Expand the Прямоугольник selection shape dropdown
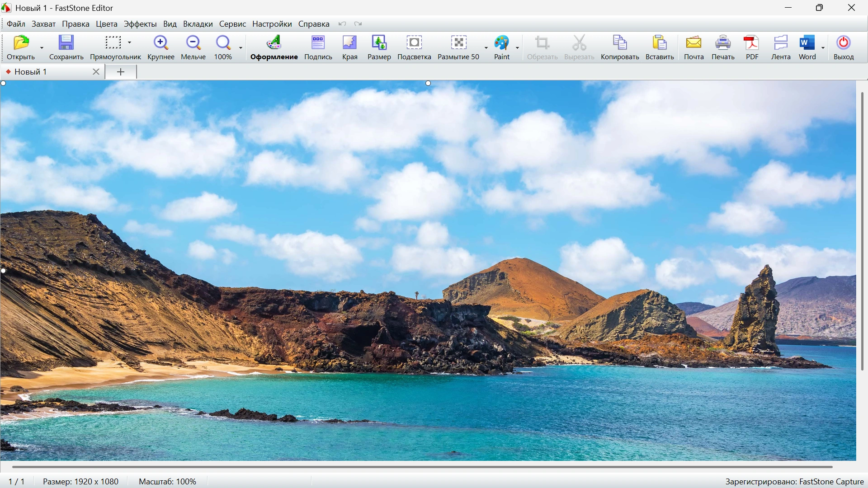This screenshot has height=488, width=868. [x=130, y=42]
